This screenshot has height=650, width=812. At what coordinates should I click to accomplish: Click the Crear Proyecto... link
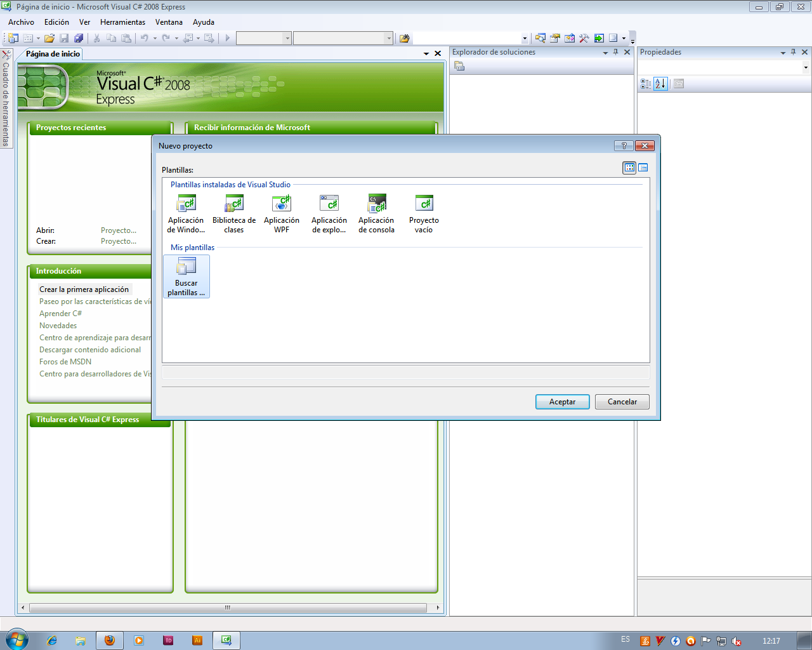coord(119,241)
